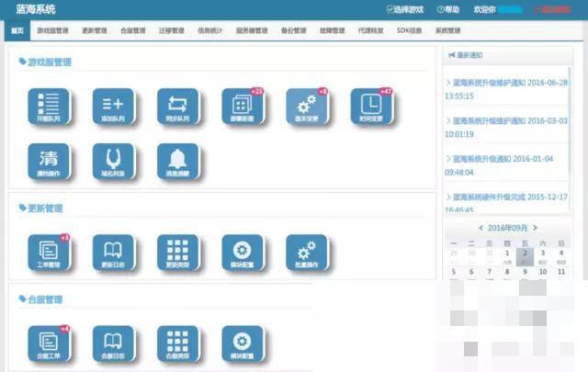Select day 5 in the calendar
The height and width of the screenshot is (372, 588).
453,273
